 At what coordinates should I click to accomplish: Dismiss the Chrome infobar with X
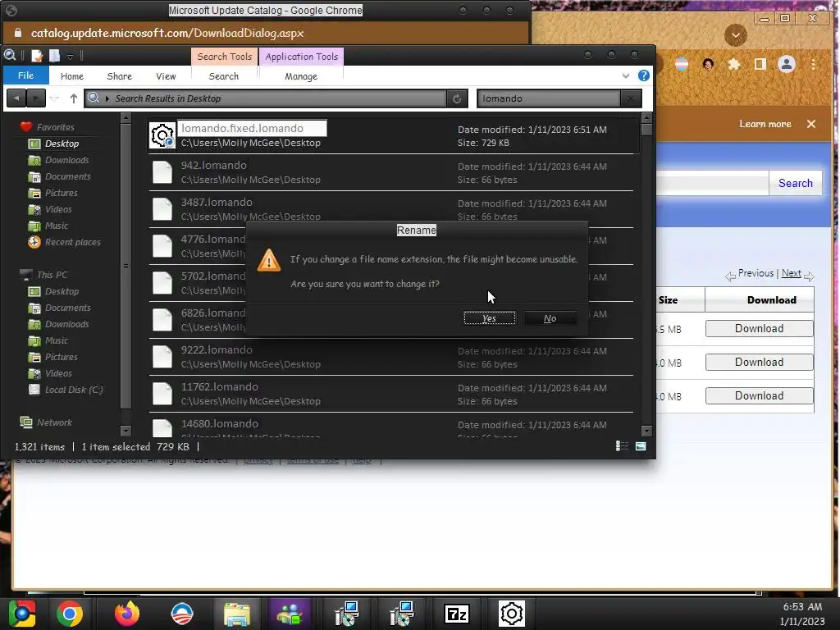point(811,124)
